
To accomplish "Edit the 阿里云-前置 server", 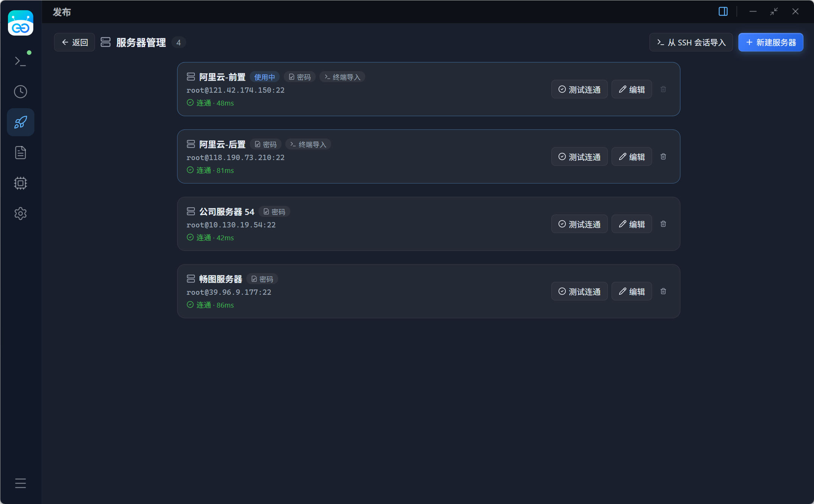I will 632,89.
